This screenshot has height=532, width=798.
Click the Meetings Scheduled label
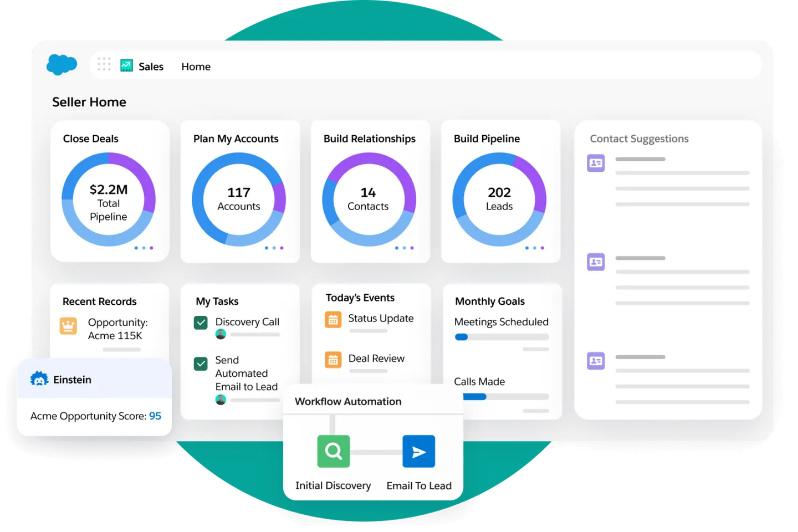[502, 322]
